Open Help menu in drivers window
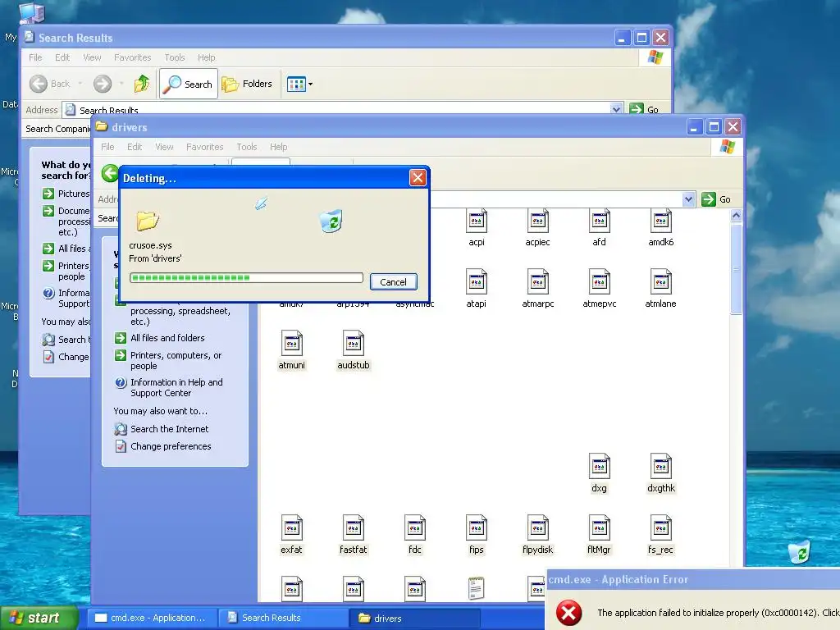Image resolution: width=840 pixels, height=630 pixels. click(278, 147)
